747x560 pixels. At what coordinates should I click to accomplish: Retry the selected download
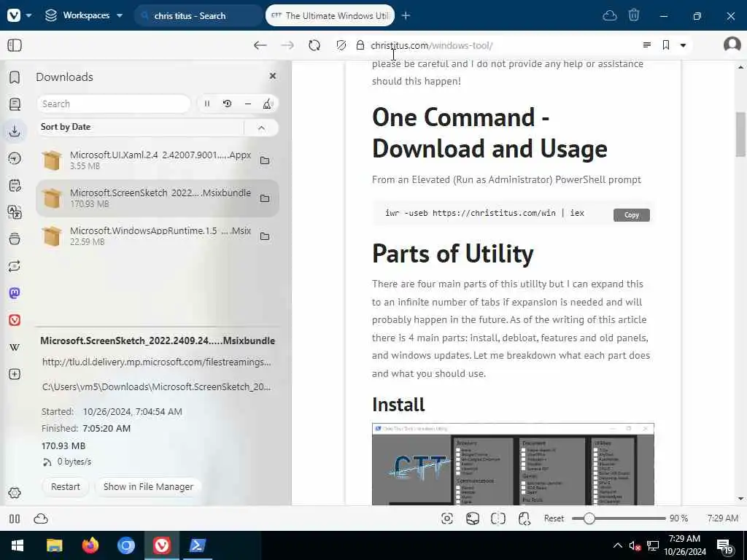(228, 104)
